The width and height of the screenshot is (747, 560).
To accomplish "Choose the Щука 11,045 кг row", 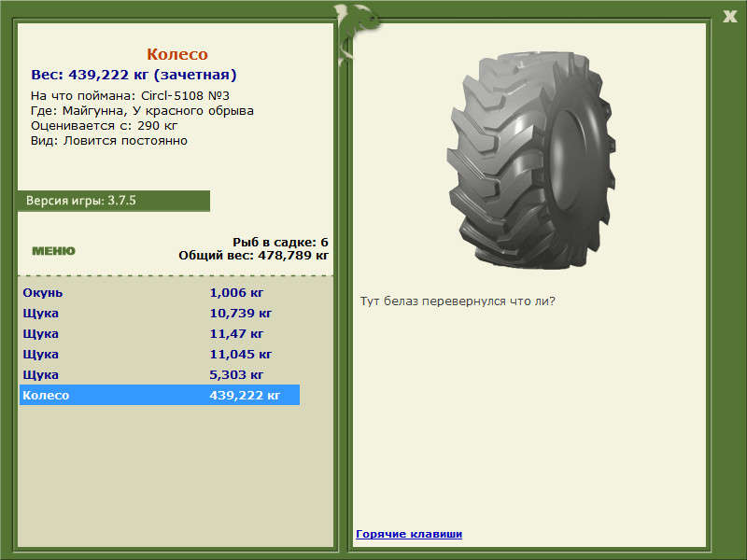I will pyautogui.click(x=160, y=355).
